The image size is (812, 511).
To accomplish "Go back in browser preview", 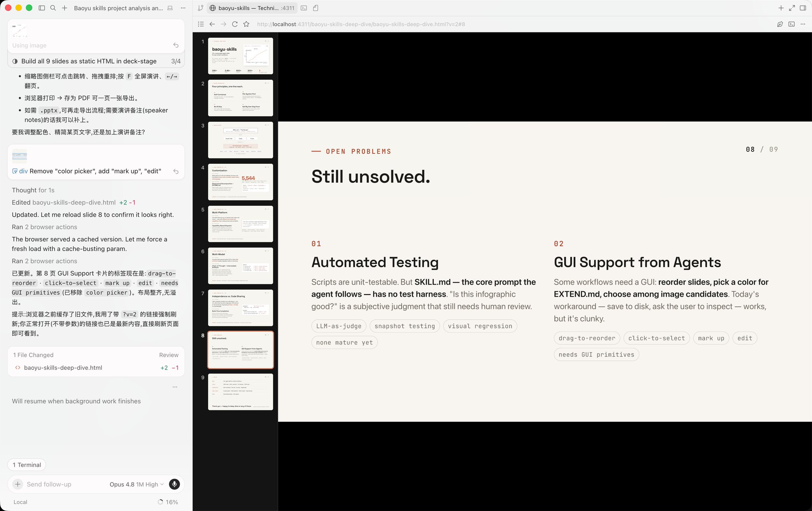I will [212, 24].
